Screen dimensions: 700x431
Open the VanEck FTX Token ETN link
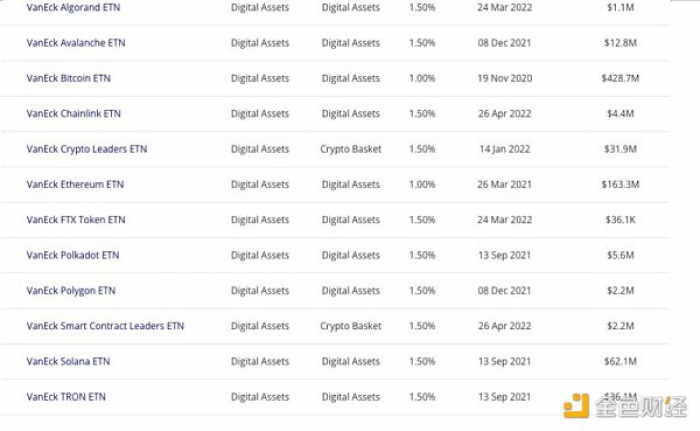coord(76,219)
